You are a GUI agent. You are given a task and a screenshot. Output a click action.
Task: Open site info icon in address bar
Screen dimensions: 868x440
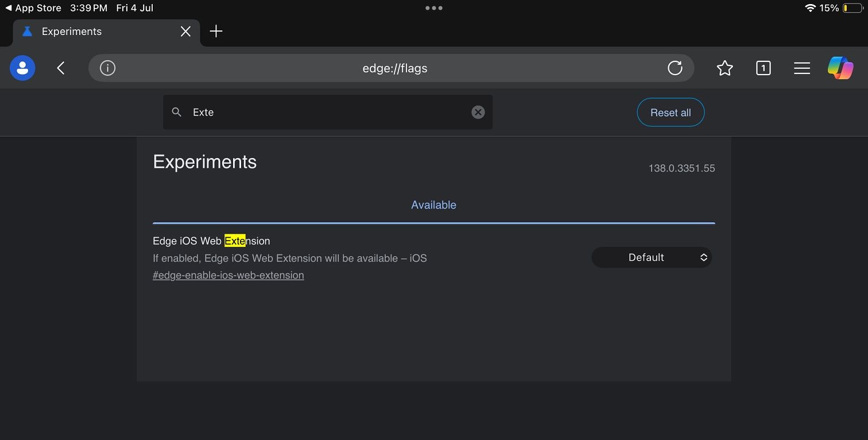coord(107,68)
